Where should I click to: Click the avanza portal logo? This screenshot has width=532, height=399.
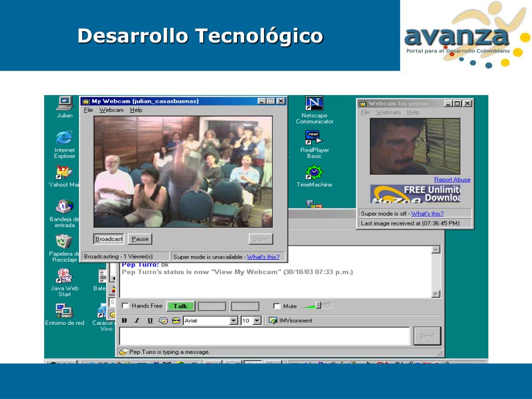pyautogui.click(x=467, y=35)
